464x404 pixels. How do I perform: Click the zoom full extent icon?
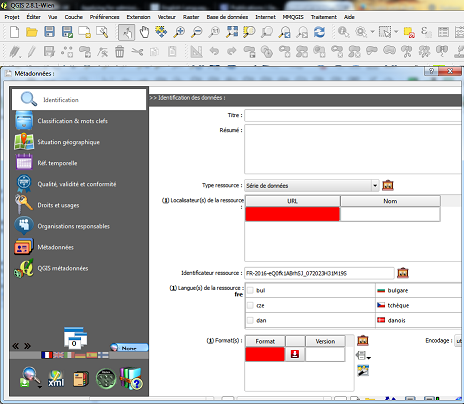(x=232, y=32)
